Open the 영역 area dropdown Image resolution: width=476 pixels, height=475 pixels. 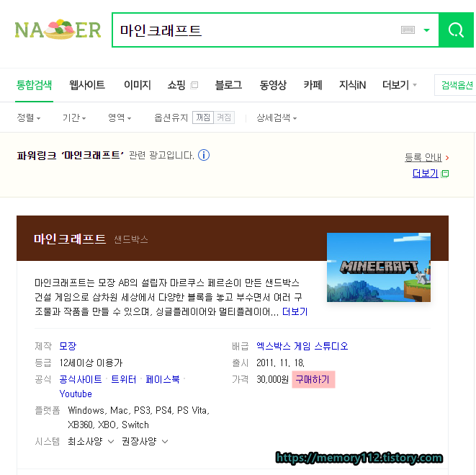(x=120, y=117)
